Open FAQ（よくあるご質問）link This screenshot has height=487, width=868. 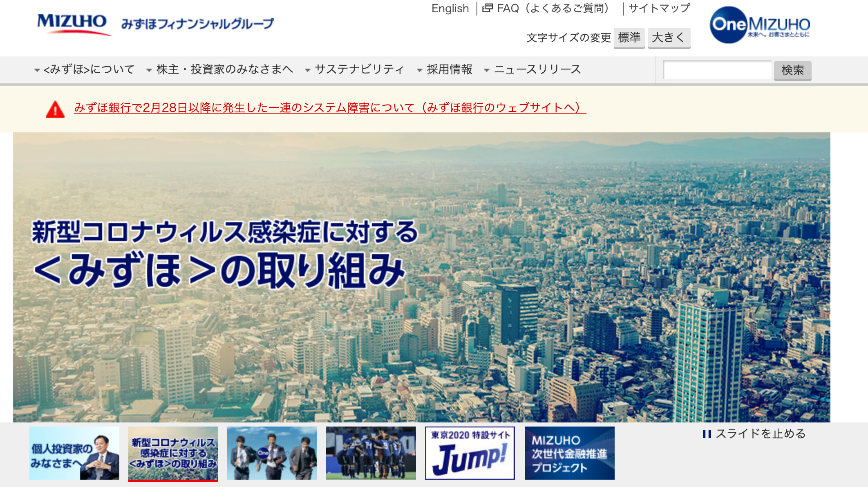point(553,8)
